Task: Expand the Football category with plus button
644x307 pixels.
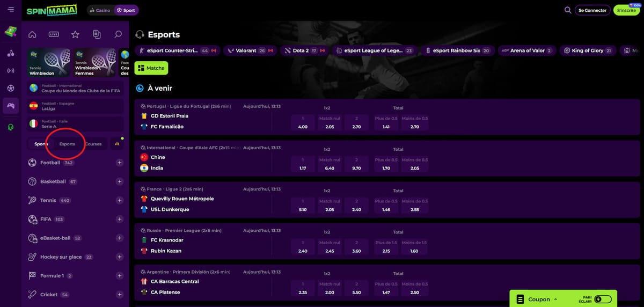Action: pyautogui.click(x=120, y=163)
